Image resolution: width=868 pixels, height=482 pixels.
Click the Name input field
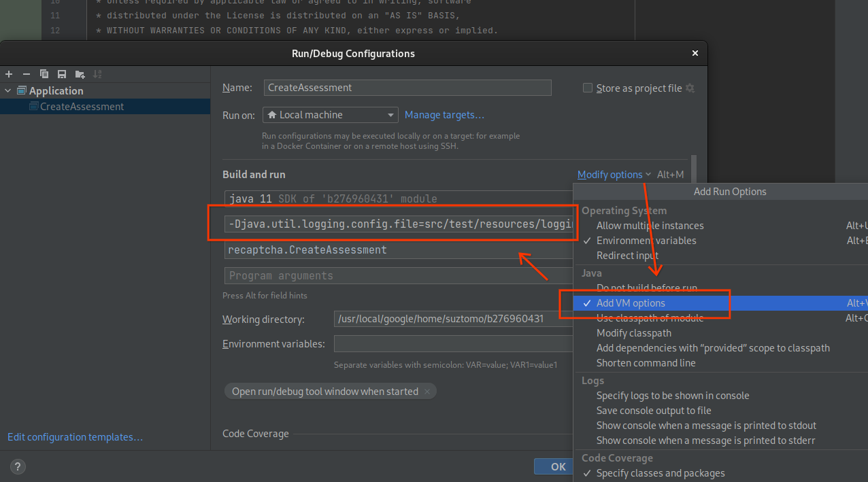407,88
